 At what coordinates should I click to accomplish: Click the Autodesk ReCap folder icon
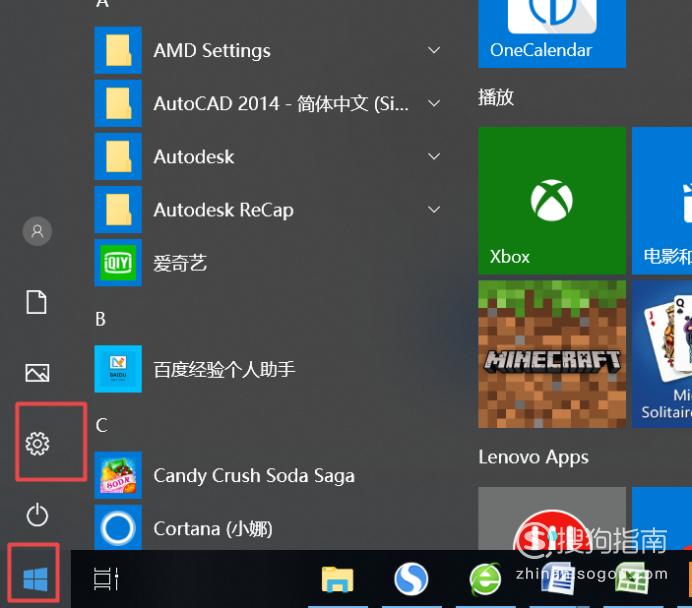click(x=118, y=210)
